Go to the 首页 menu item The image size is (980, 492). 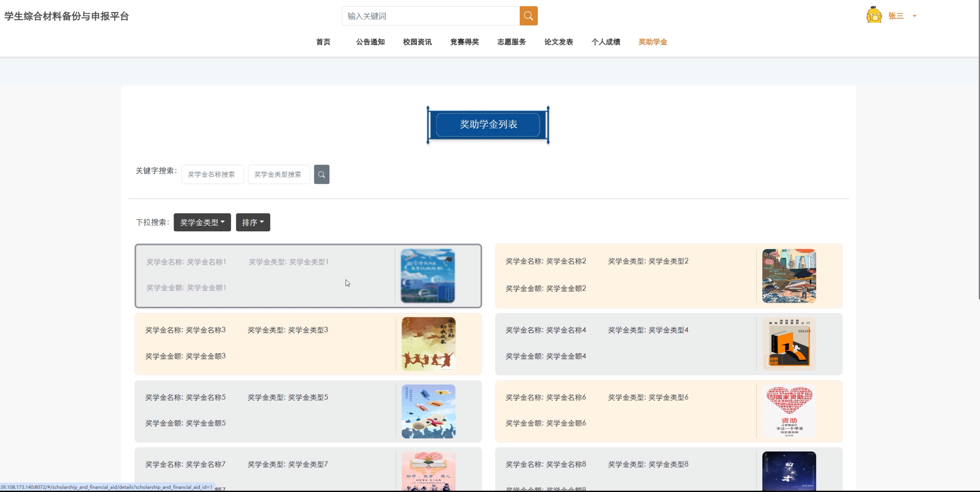[x=323, y=42]
